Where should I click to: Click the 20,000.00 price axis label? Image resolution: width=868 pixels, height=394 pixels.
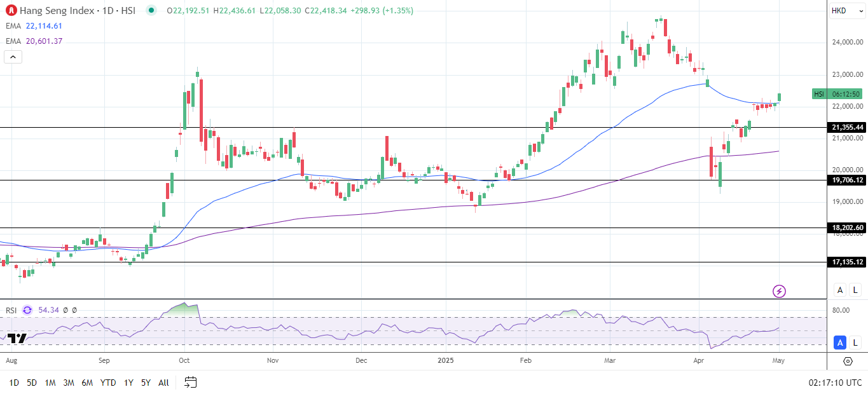pos(848,170)
